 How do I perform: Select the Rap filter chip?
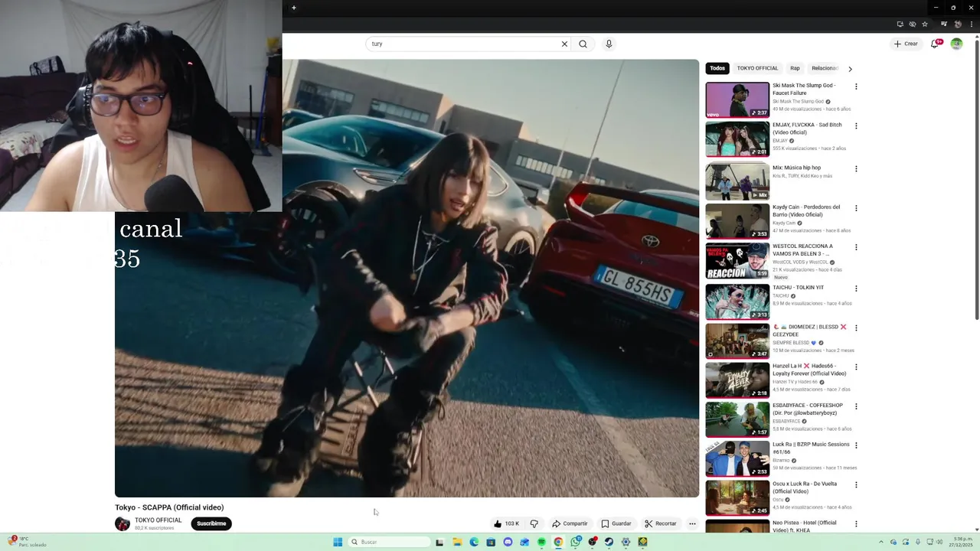click(795, 68)
